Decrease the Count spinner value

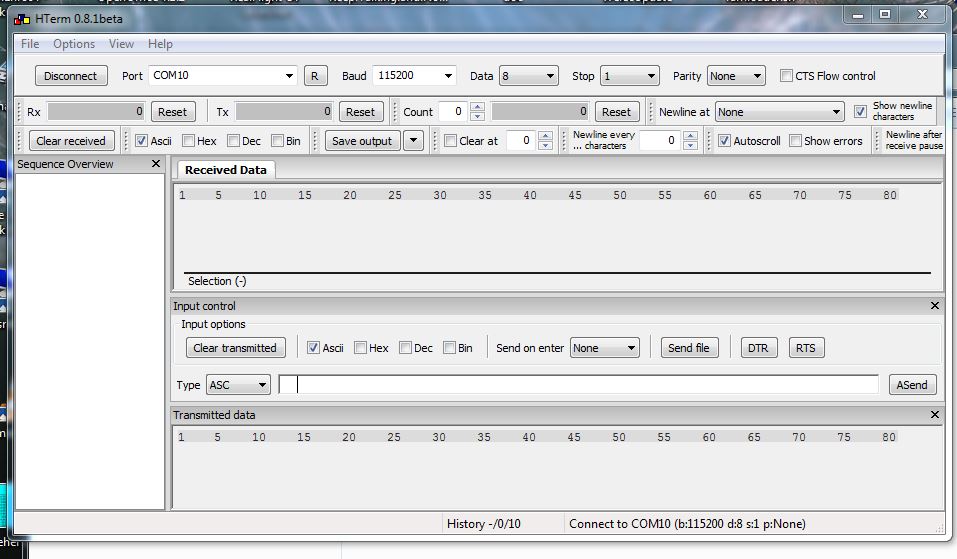point(477,116)
